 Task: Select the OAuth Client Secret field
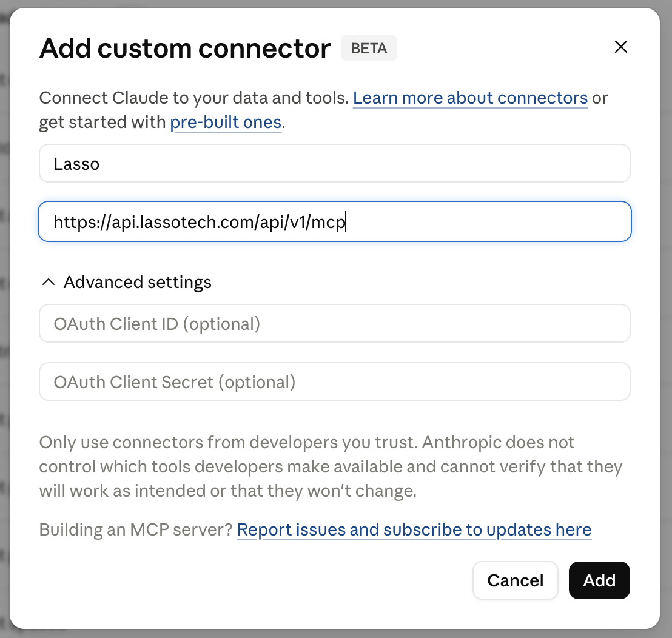(335, 382)
